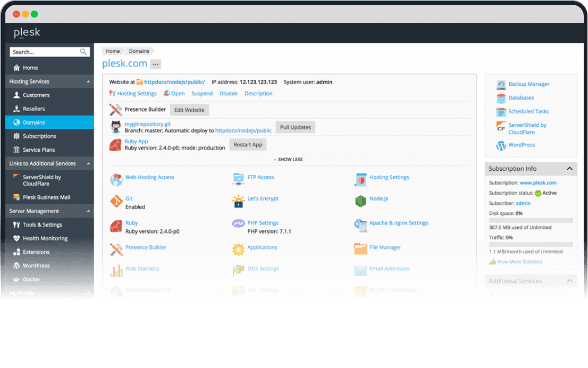Click into the Search input field
Image resolution: width=588 pixels, height=368 pixels.
pos(44,52)
